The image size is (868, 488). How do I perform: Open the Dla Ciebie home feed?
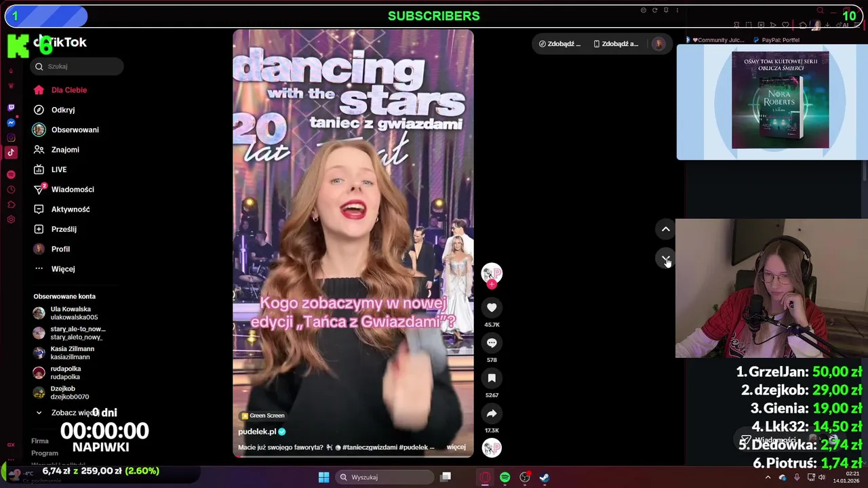[68, 89]
